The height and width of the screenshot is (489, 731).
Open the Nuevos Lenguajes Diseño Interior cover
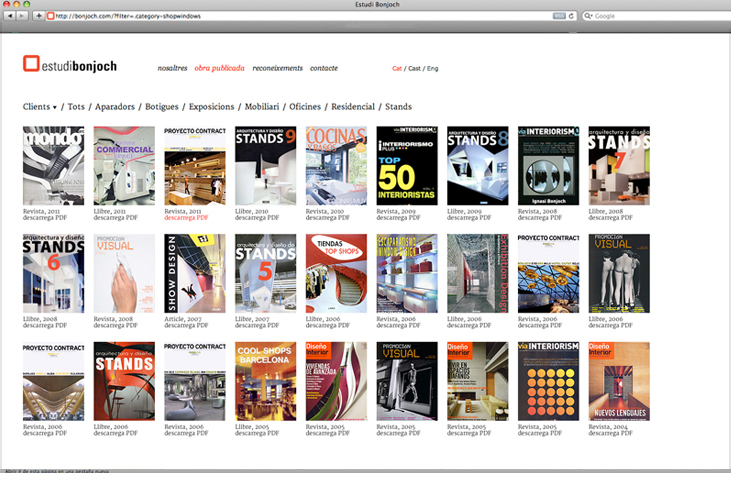point(619,381)
